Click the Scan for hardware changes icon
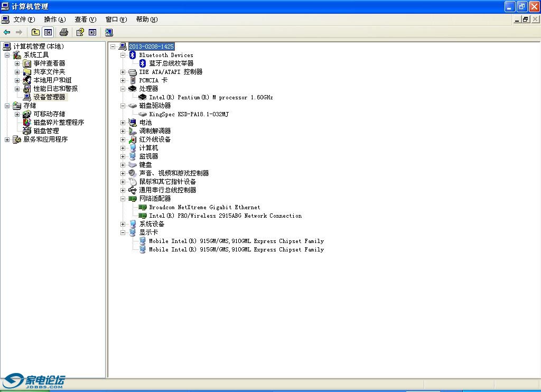Screen dimensions: 541x392 point(109,32)
